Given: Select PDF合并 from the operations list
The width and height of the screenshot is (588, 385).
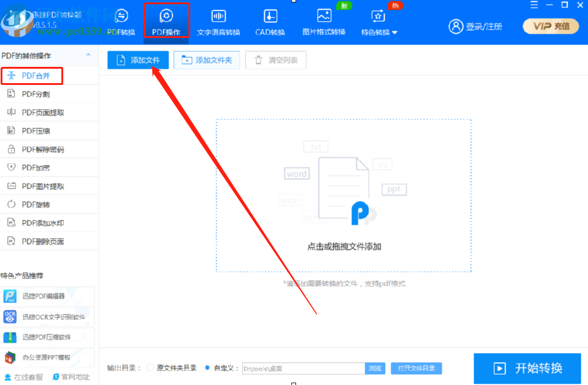Looking at the screenshot, I should pyautogui.click(x=35, y=75).
